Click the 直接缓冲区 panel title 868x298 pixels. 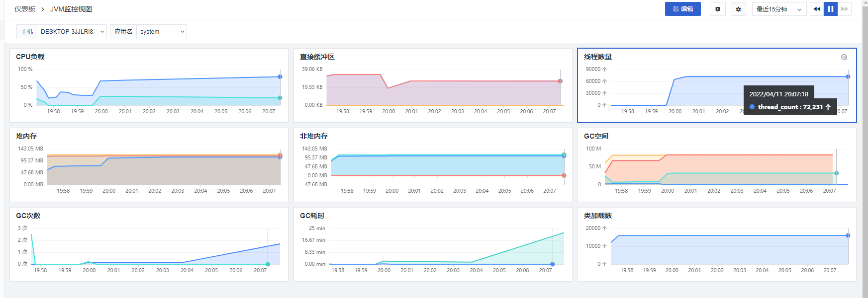tap(317, 57)
